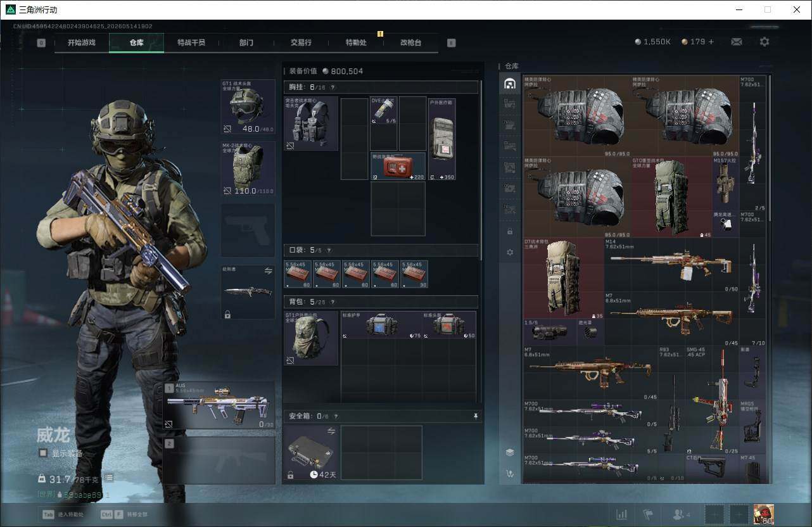Select the GTO重型战术包 in warehouse
This screenshot has width=812, height=527.
pyautogui.click(x=672, y=197)
